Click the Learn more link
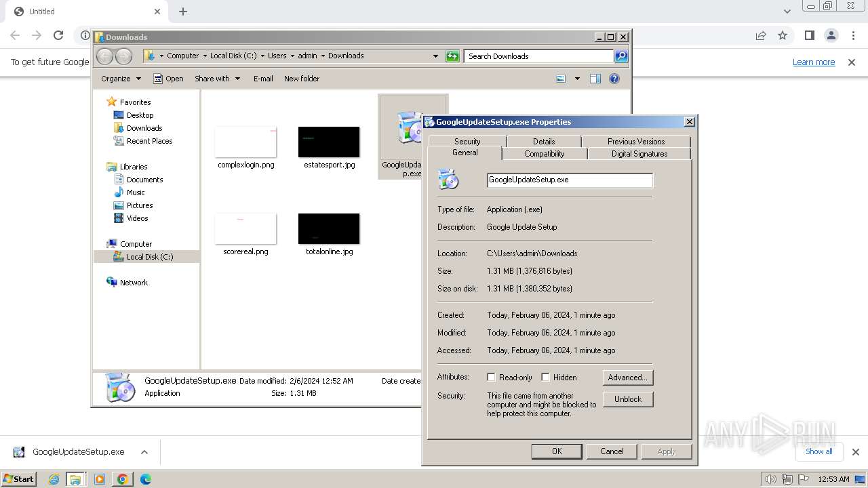This screenshot has width=868, height=488. 814,62
